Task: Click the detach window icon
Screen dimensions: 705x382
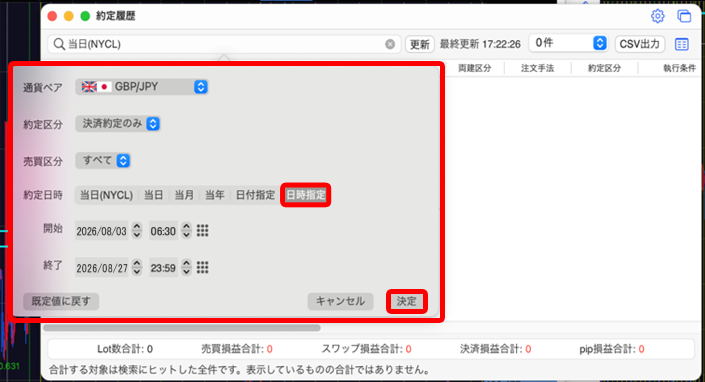Action: [684, 16]
